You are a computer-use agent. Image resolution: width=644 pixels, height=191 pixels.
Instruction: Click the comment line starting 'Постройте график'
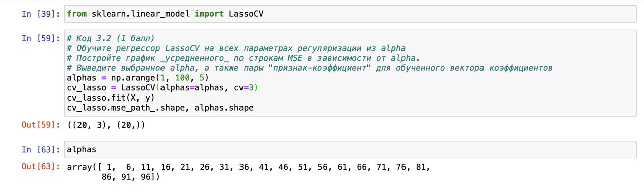click(243, 58)
